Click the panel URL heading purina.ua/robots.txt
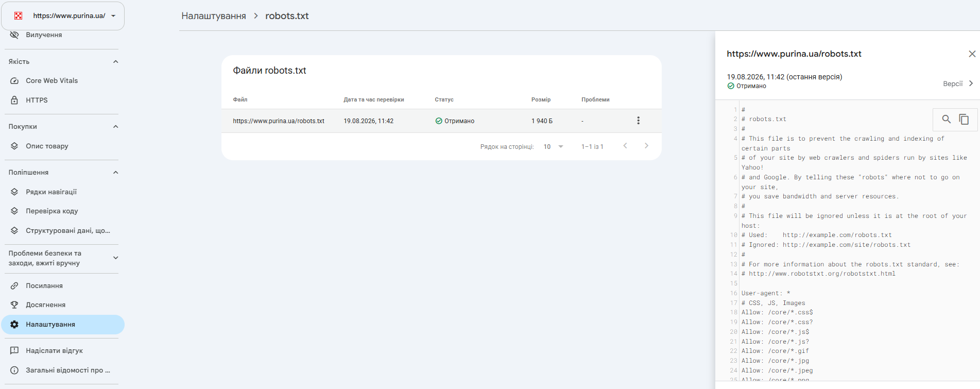 tap(794, 54)
